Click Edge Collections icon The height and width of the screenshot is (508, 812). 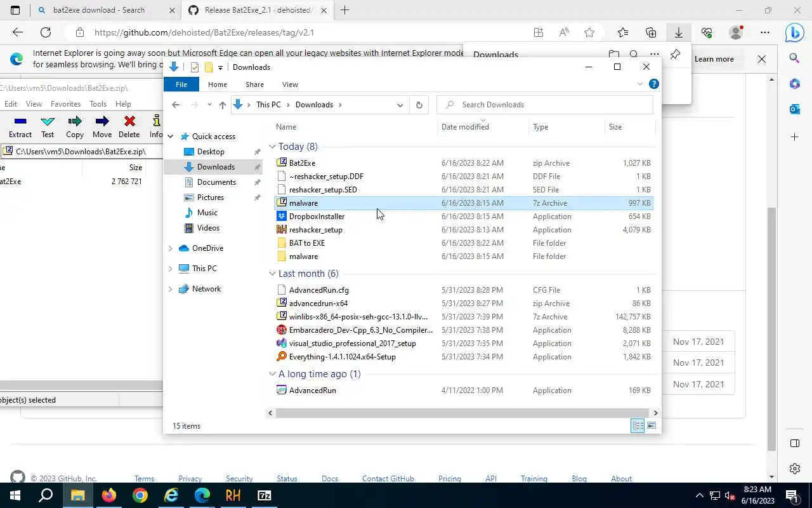(651, 32)
